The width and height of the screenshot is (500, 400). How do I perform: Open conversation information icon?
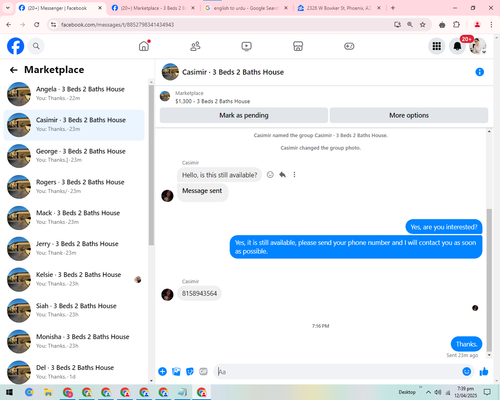[x=479, y=72]
